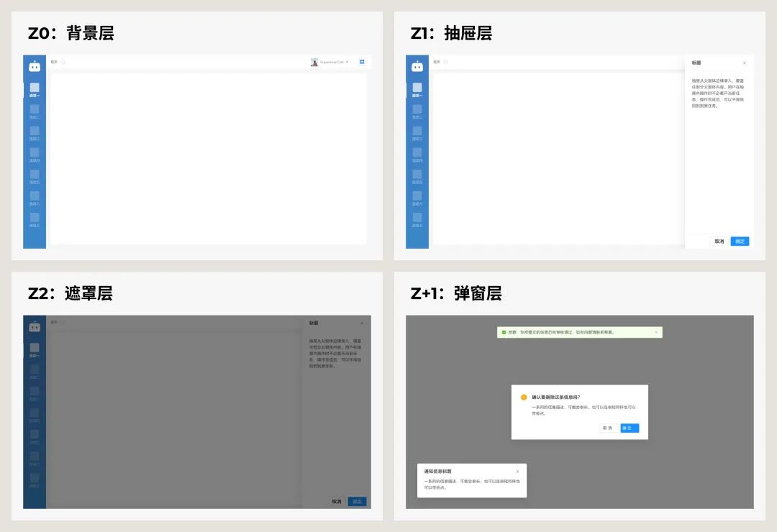Click the heading Z+1: 弹窗层
Image resolution: width=777 pixels, height=532 pixels.
[456, 293]
